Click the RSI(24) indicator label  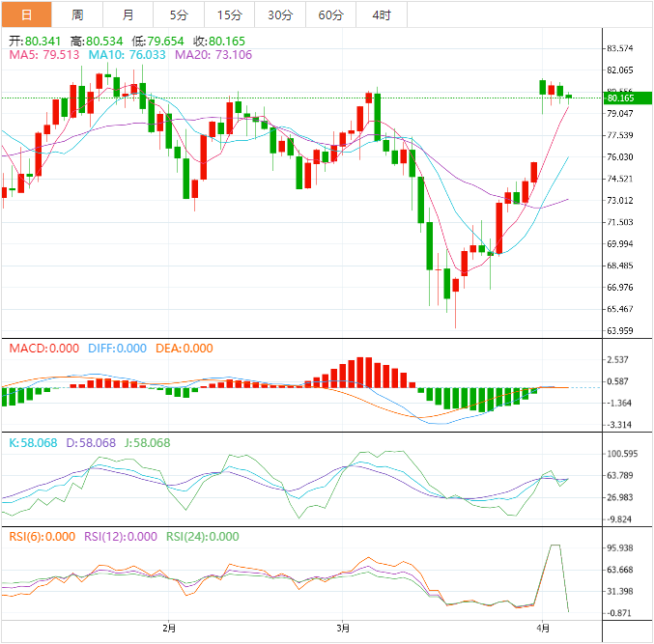(x=202, y=537)
